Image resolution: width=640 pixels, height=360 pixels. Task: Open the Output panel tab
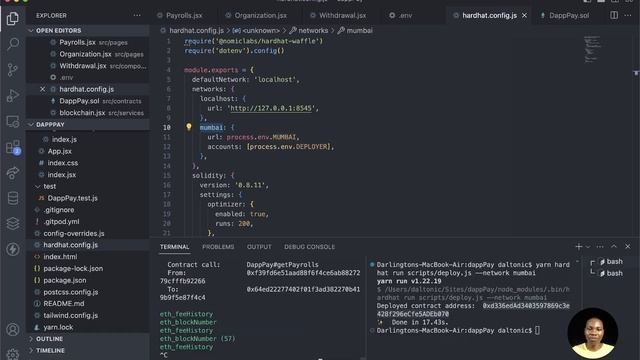tap(259, 247)
